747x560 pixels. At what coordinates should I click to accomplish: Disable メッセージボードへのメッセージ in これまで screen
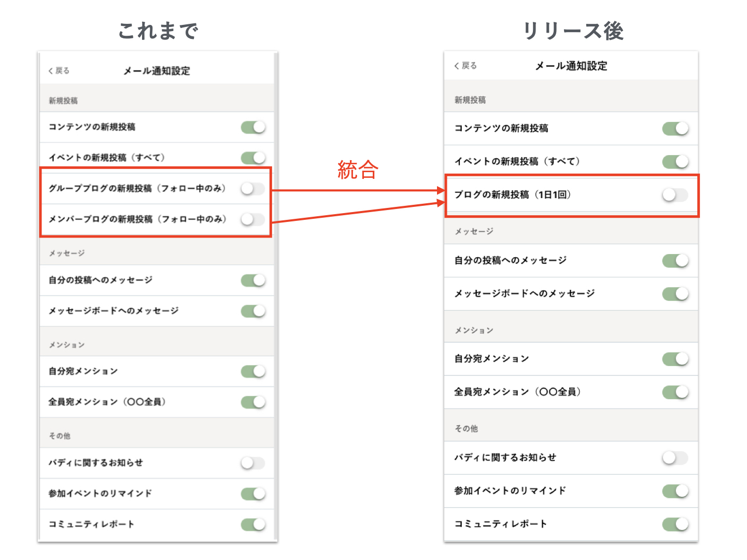[253, 311]
